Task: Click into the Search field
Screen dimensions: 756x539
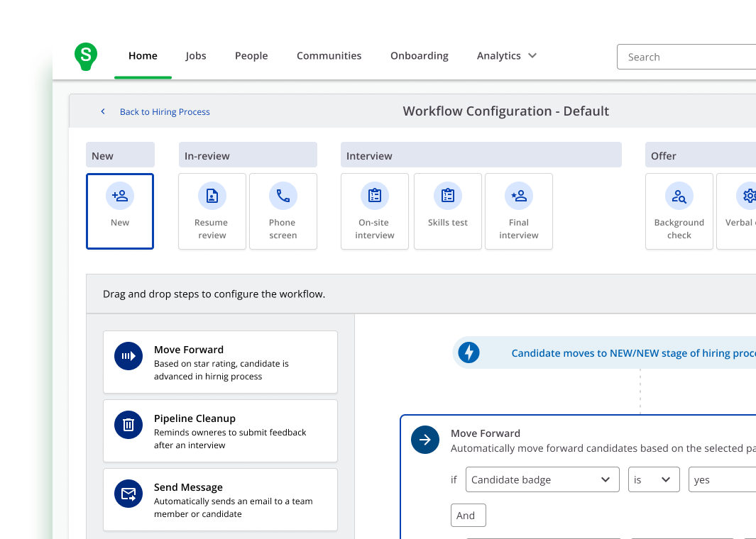Action: (x=685, y=57)
